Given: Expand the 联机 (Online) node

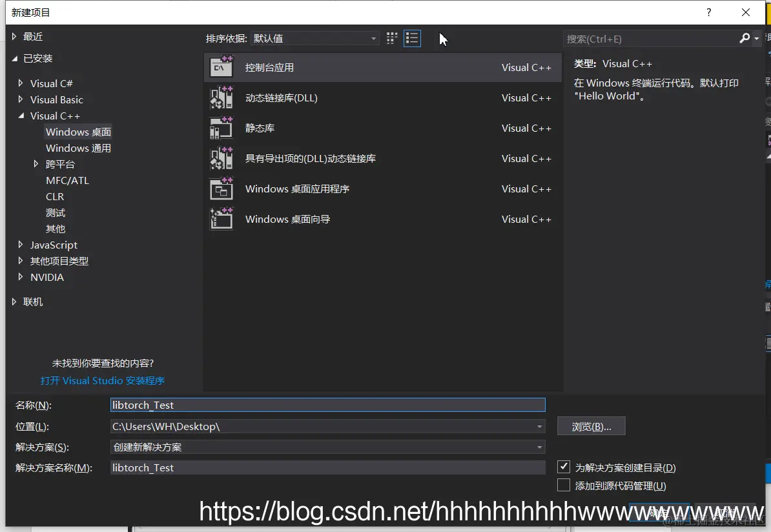Looking at the screenshot, I should tap(14, 302).
